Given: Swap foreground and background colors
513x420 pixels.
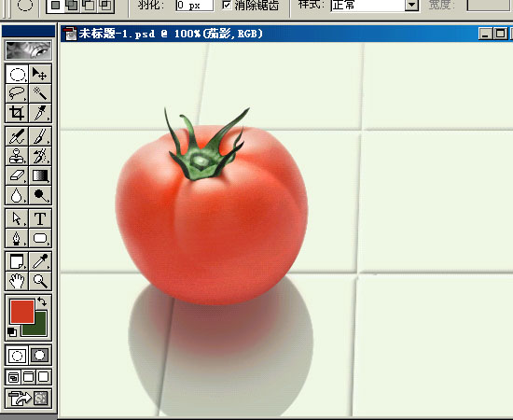Looking at the screenshot, I should click(x=42, y=301).
